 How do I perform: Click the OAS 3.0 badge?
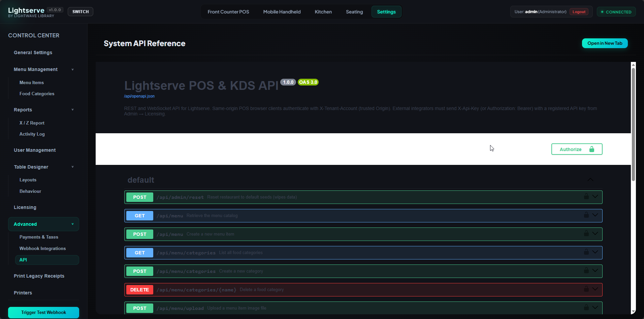pos(308,82)
